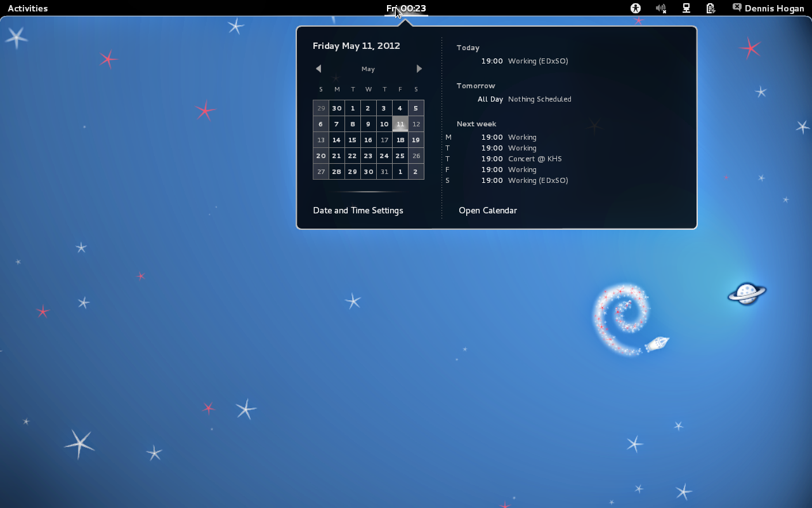Select May 25 in the calendar grid
The image size is (812, 508).
(400, 156)
